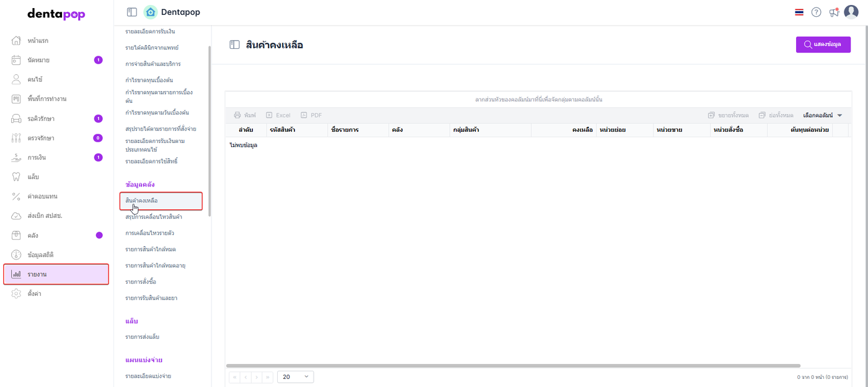This screenshot has width=868, height=387.
Task: Sort by the รหัสสินค้า column header
Action: coord(297,130)
